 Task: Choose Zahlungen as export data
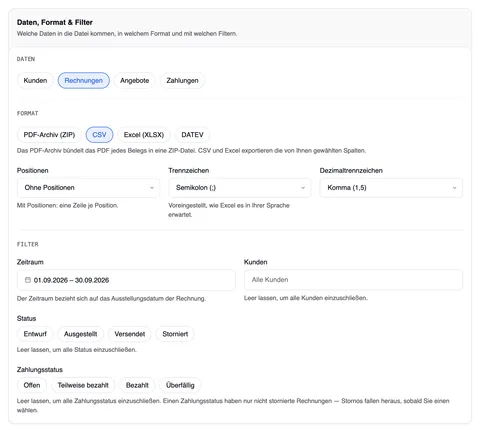pos(182,80)
